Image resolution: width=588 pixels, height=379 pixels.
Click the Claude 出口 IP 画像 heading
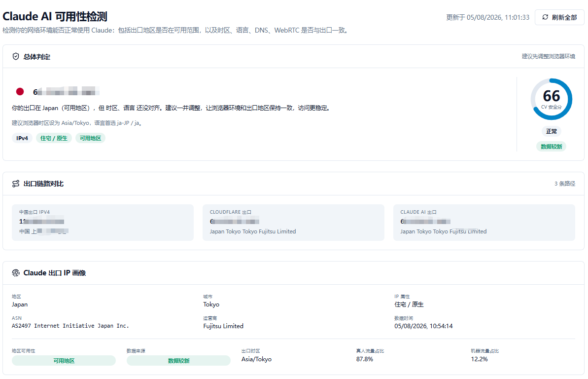click(55, 273)
